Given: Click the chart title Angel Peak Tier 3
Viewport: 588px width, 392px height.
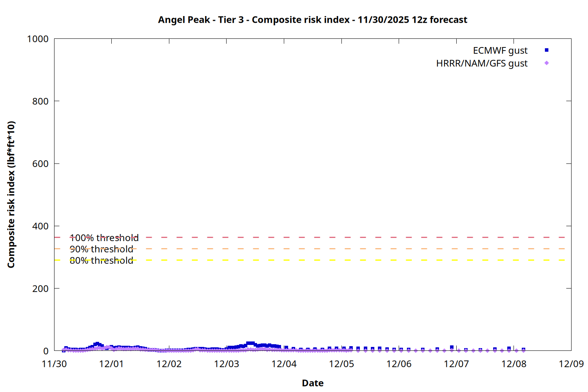Looking at the screenshot, I should pyautogui.click(x=312, y=20).
